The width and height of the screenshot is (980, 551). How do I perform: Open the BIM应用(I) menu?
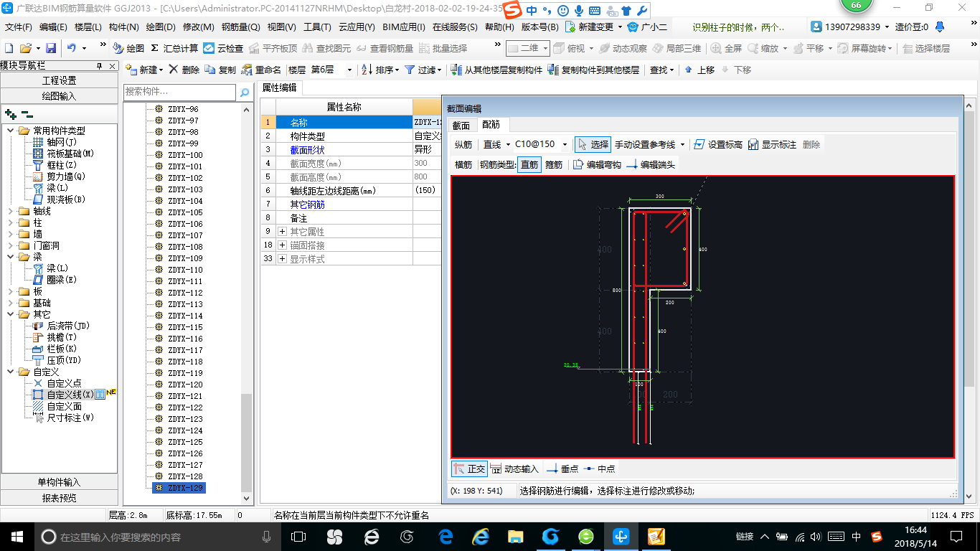(403, 27)
